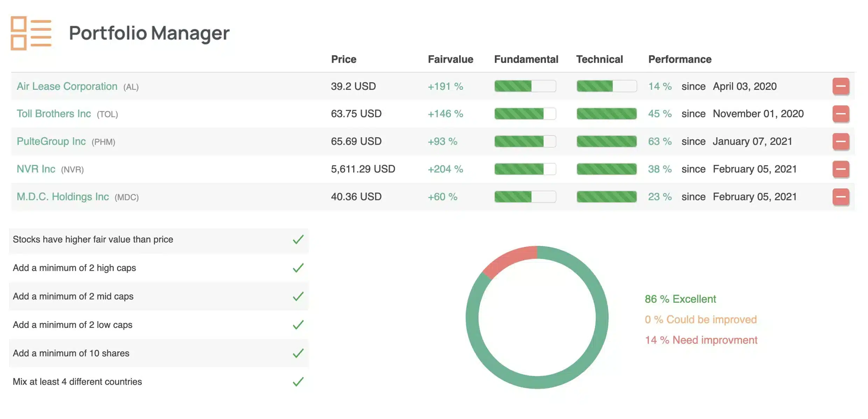Click Toll Brothers' Technical rating bar

(x=607, y=114)
